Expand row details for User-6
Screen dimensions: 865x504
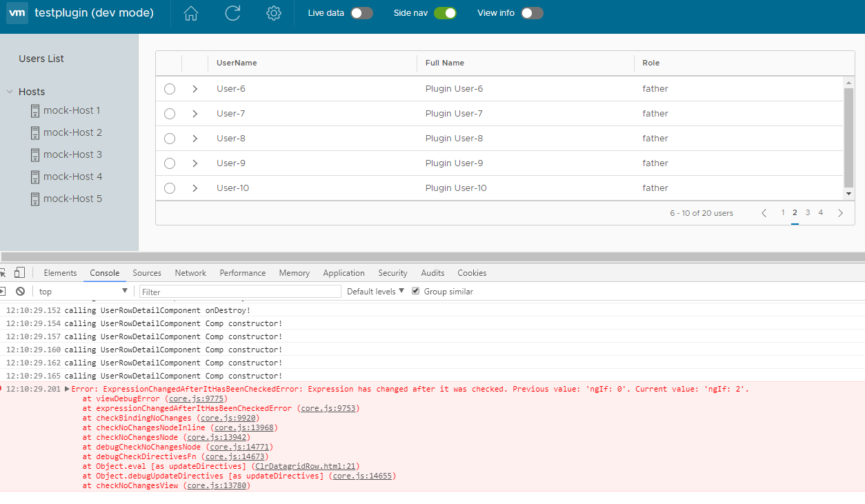click(x=195, y=89)
